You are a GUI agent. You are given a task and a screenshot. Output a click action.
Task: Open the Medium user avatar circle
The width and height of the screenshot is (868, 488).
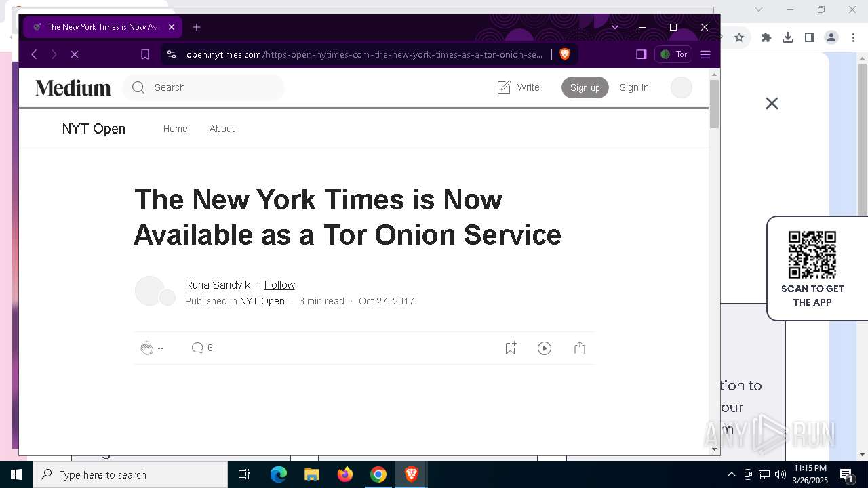682,87
